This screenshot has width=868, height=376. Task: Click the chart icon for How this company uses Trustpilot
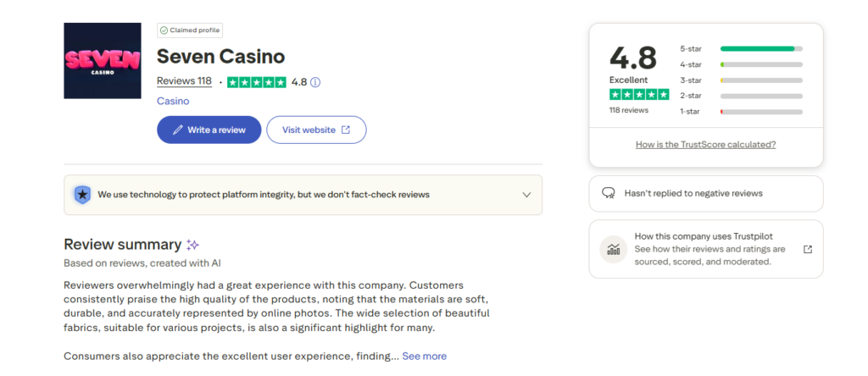612,249
